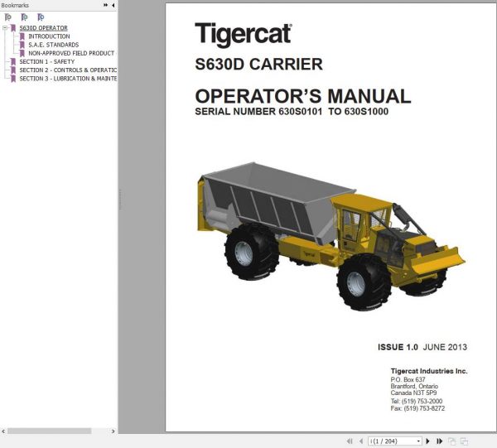Open the SECTION 3 - LUBRICATION & MAINTENANCE bookmark
This screenshot has height=448, width=497.
point(68,79)
